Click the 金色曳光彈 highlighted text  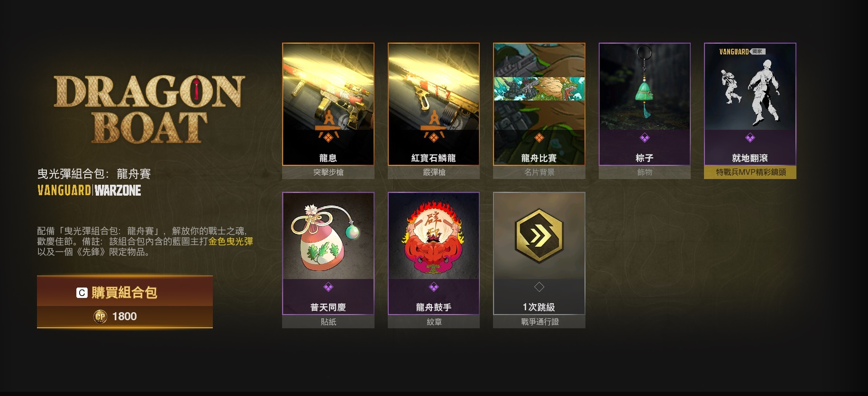(230, 241)
